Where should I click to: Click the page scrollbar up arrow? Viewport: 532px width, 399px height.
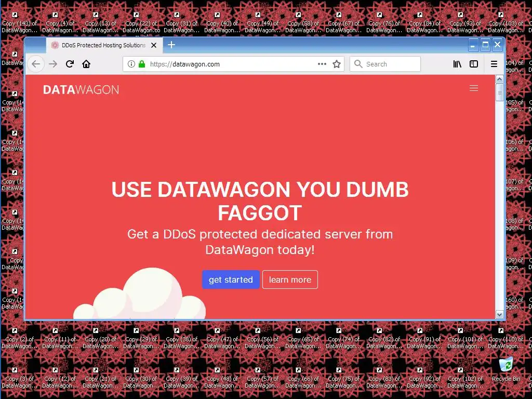(x=499, y=79)
